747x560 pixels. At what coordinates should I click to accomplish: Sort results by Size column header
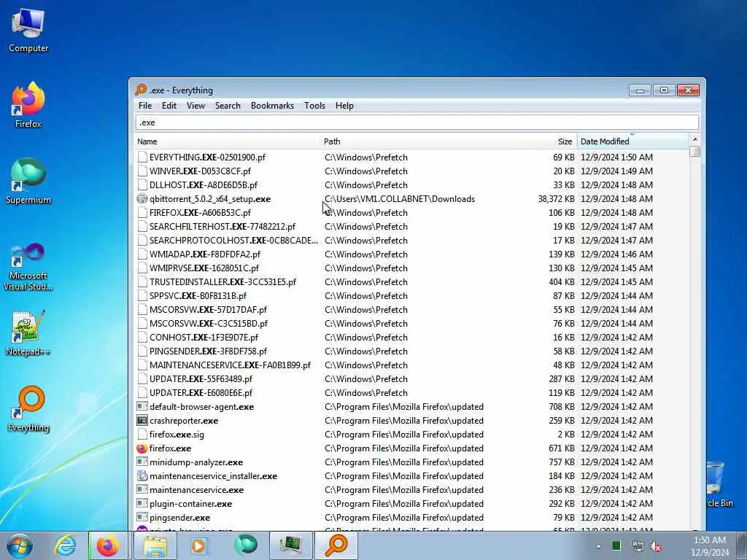[x=541, y=141]
